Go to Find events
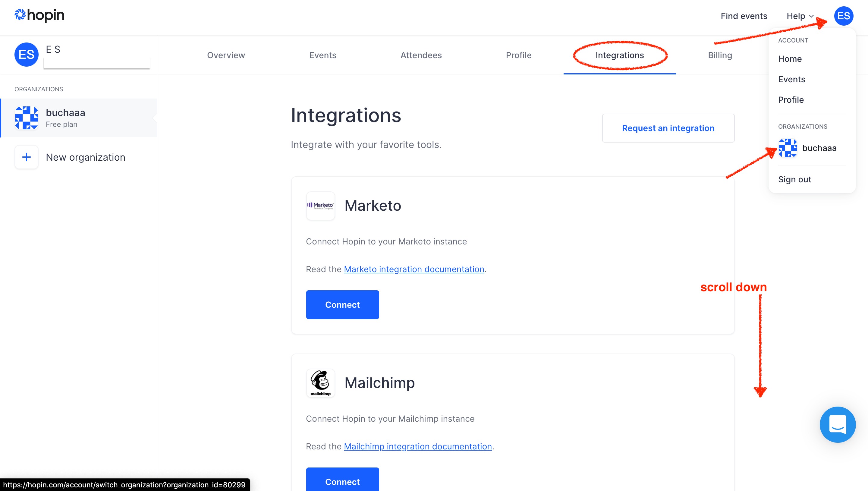868x491 pixels. pos(744,16)
